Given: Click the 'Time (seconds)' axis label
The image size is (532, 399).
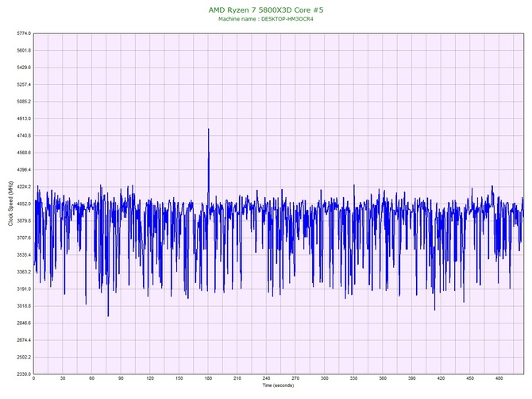Looking at the screenshot, I should (278, 385).
